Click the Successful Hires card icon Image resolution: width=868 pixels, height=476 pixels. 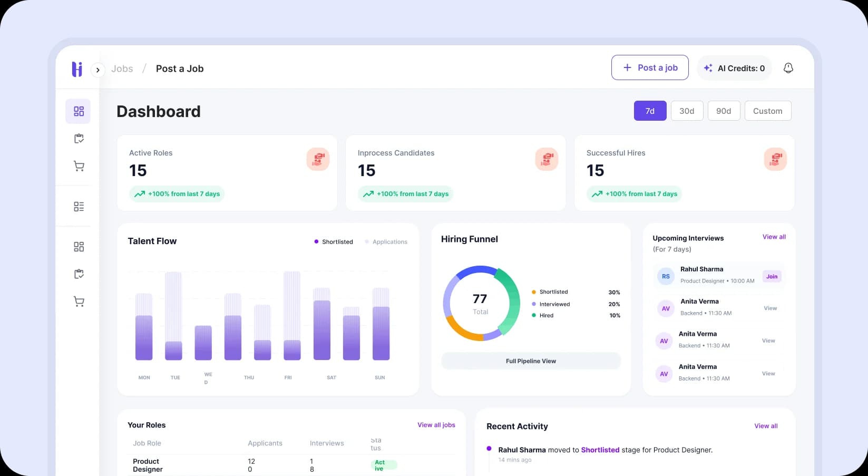click(775, 159)
